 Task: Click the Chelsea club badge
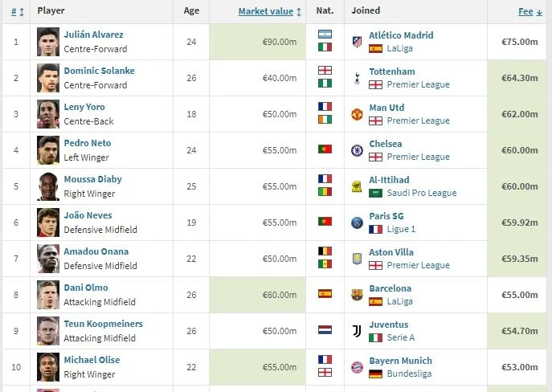pyautogui.click(x=357, y=150)
